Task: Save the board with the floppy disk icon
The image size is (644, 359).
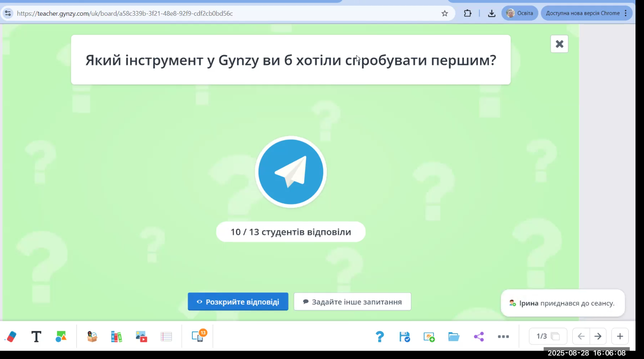Action: click(405, 337)
